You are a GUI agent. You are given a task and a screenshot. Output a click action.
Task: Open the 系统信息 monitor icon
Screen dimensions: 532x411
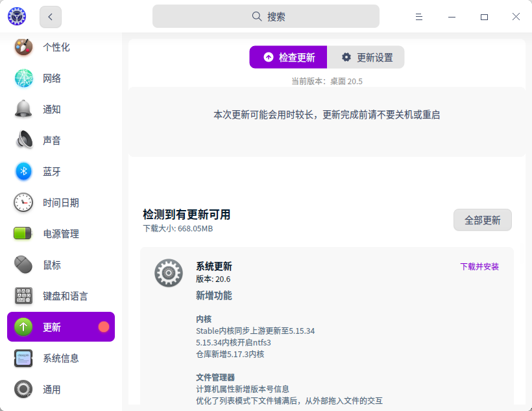23,358
